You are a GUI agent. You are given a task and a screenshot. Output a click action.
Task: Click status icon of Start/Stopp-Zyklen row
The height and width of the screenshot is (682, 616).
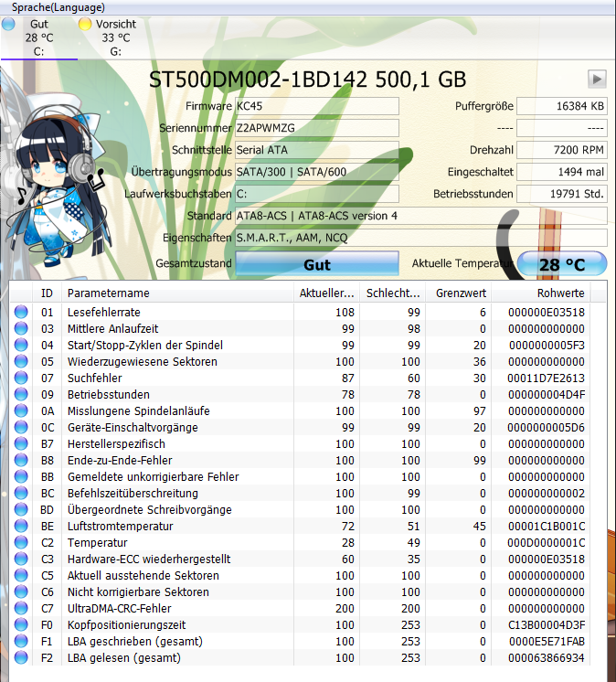(x=21, y=345)
